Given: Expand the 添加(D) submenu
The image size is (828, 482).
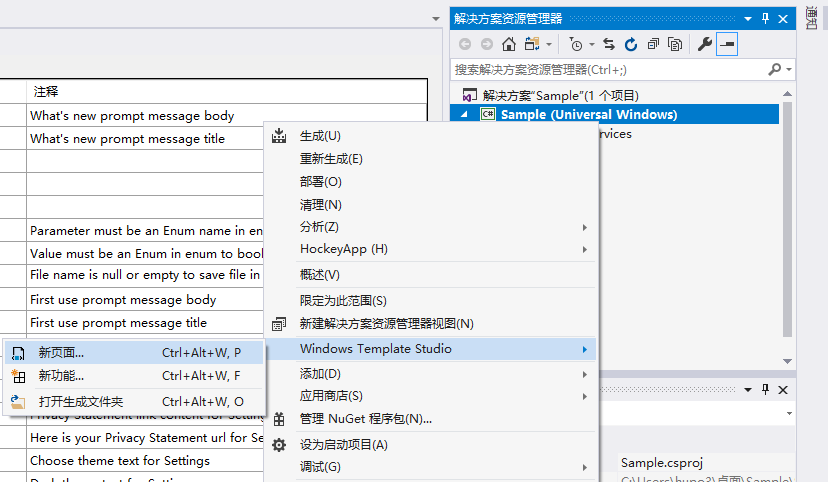Looking at the screenshot, I should tap(431, 374).
